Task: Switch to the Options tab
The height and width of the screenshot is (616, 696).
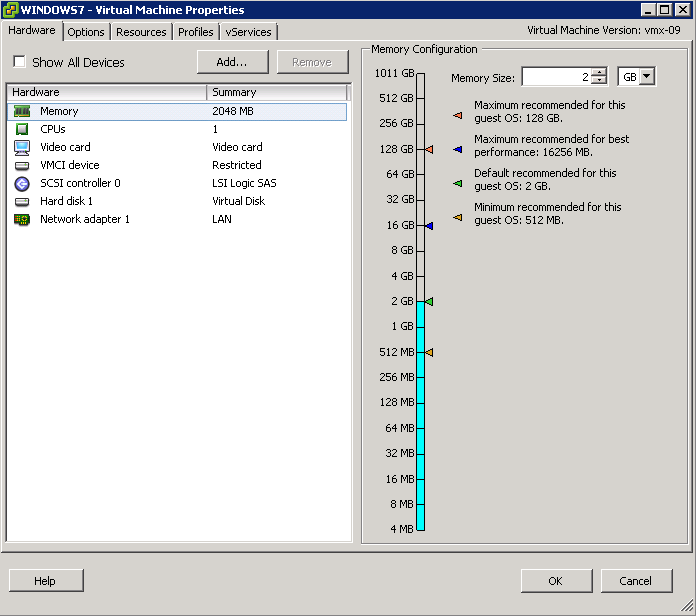Action: pos(86,32)
